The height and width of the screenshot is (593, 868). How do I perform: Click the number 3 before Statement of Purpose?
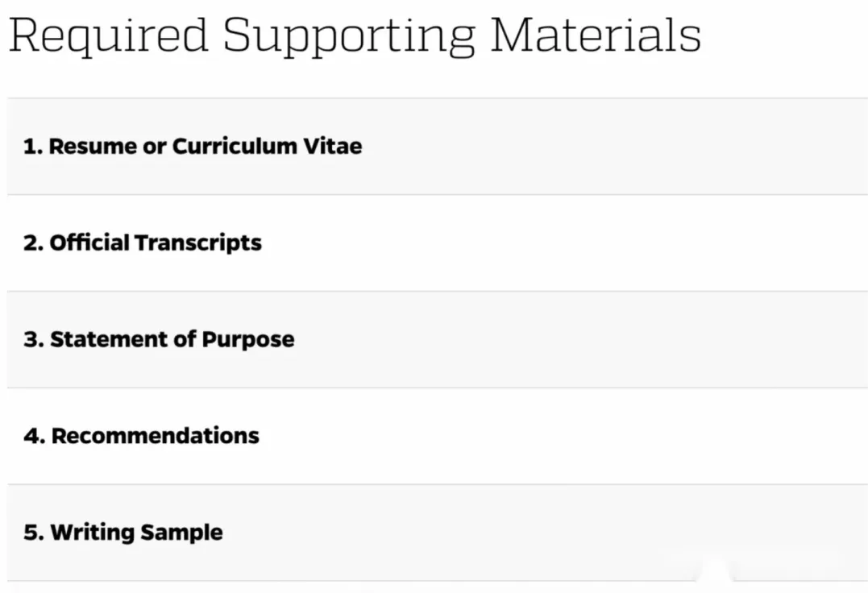tap(32, 339)
